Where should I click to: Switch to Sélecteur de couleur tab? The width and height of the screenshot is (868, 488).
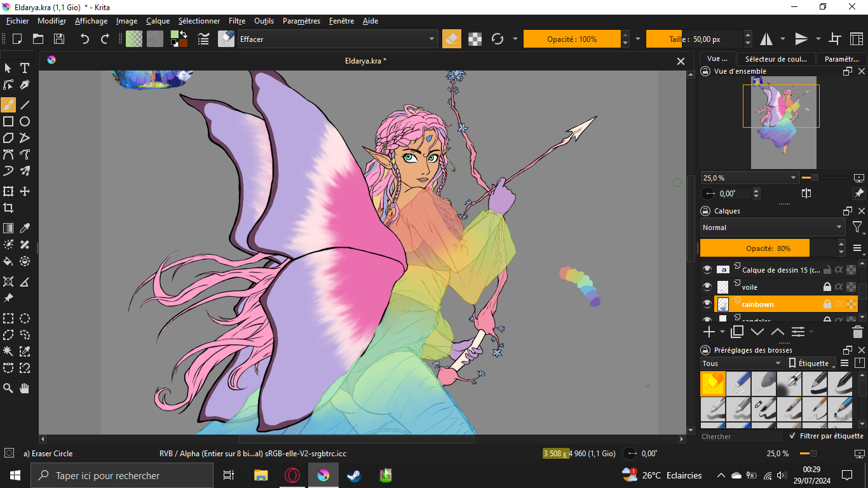tap(776, 58)
